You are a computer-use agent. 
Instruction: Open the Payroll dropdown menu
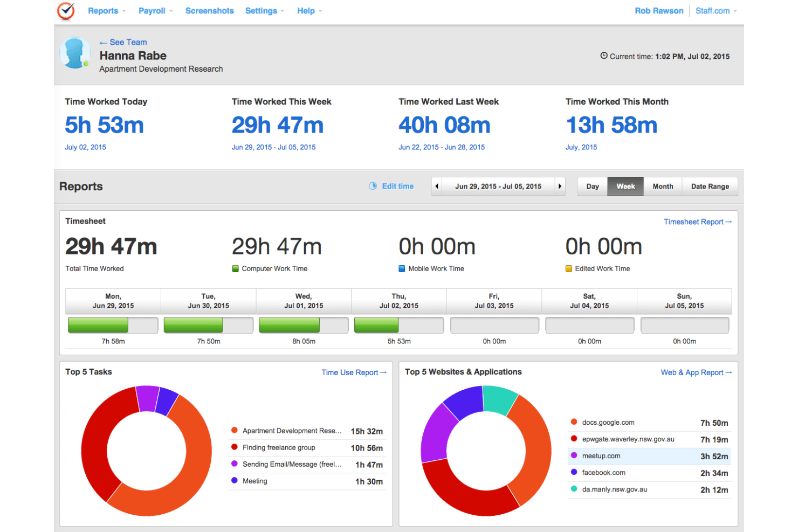pyautogui.click(x=152, y=11)
